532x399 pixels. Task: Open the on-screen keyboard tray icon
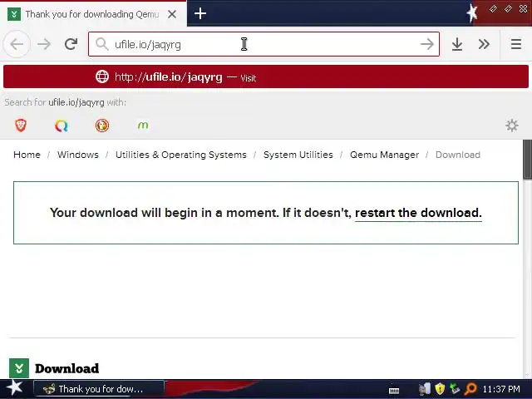click(x=393, y=391)
